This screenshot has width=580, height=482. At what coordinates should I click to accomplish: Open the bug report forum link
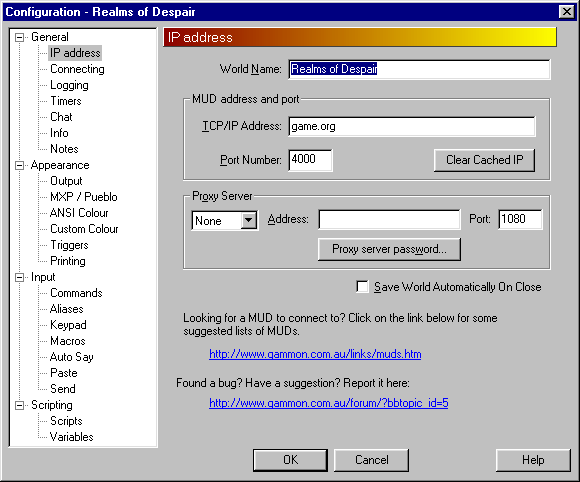329,402
